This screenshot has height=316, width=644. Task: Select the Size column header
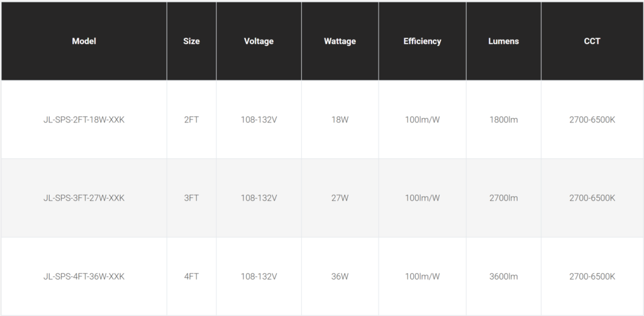point(191,41)
